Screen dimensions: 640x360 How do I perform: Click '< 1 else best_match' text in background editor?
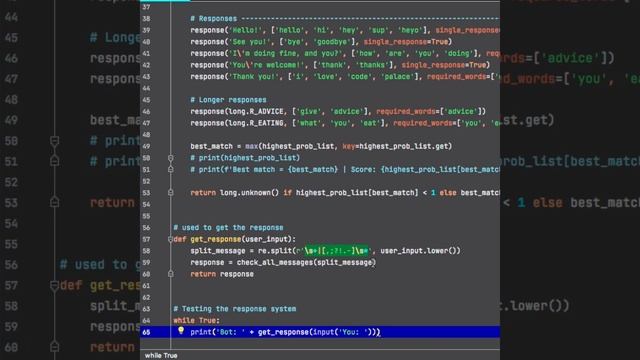click(x=571, y=203)
